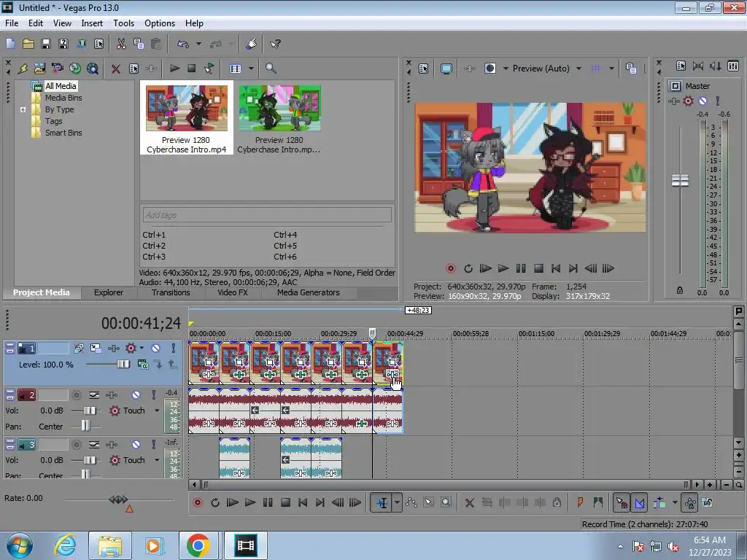Image resolution: width=747 pixels, height=560 pixels.
Task: Click the Insert Marker icon in timeline toolbar
Action: point(580,502)
